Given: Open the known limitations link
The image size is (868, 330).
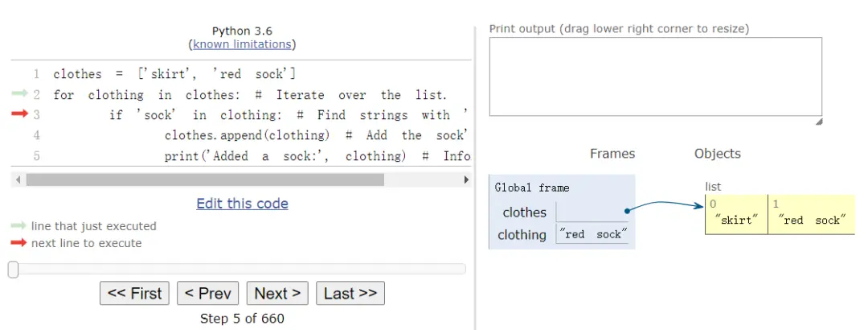Looking at the screenshot, I should 242,44.
